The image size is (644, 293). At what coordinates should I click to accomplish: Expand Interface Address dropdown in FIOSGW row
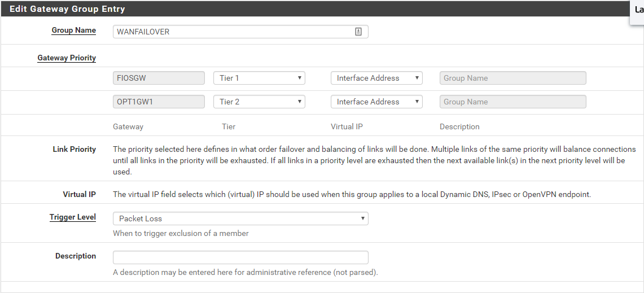coord(376,78)
